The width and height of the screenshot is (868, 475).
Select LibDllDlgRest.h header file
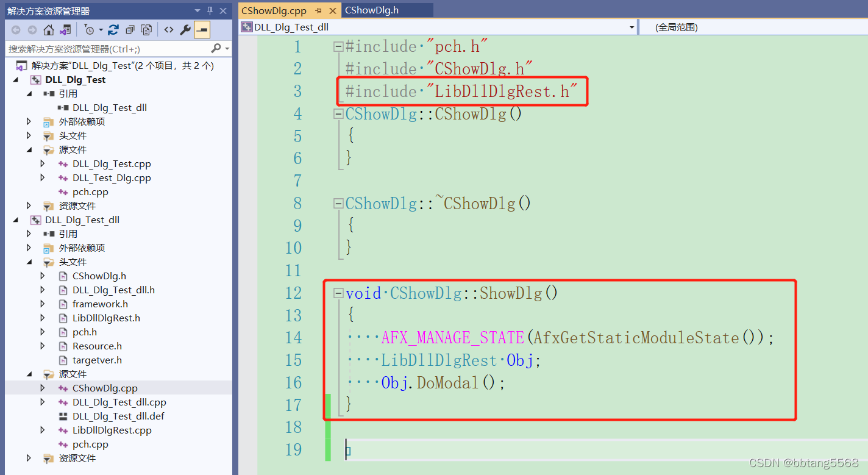point(106,318)
